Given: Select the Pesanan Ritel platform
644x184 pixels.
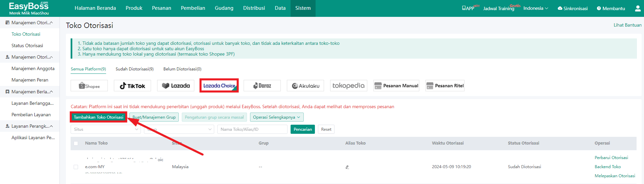Looking at the screenshot, I should [445, 86].
